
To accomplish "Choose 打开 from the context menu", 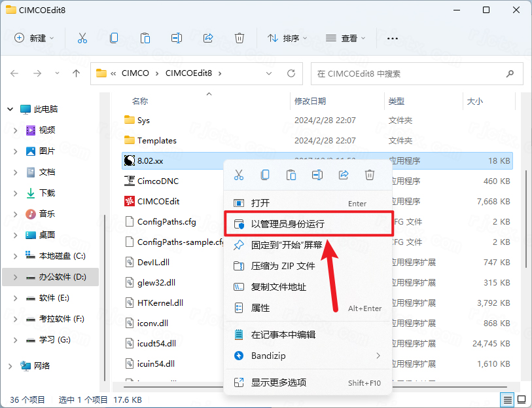I will pos(308,203).
